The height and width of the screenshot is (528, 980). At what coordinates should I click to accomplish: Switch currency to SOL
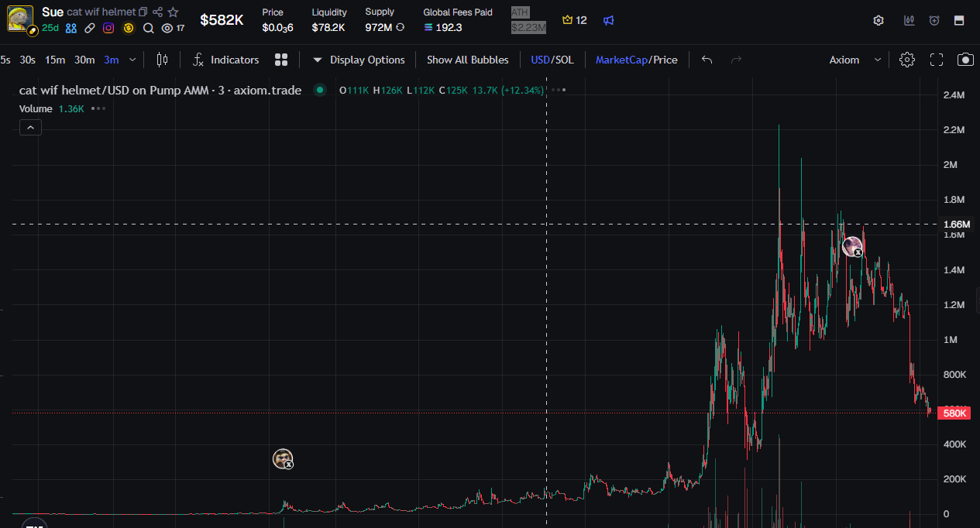pos(564,60)
